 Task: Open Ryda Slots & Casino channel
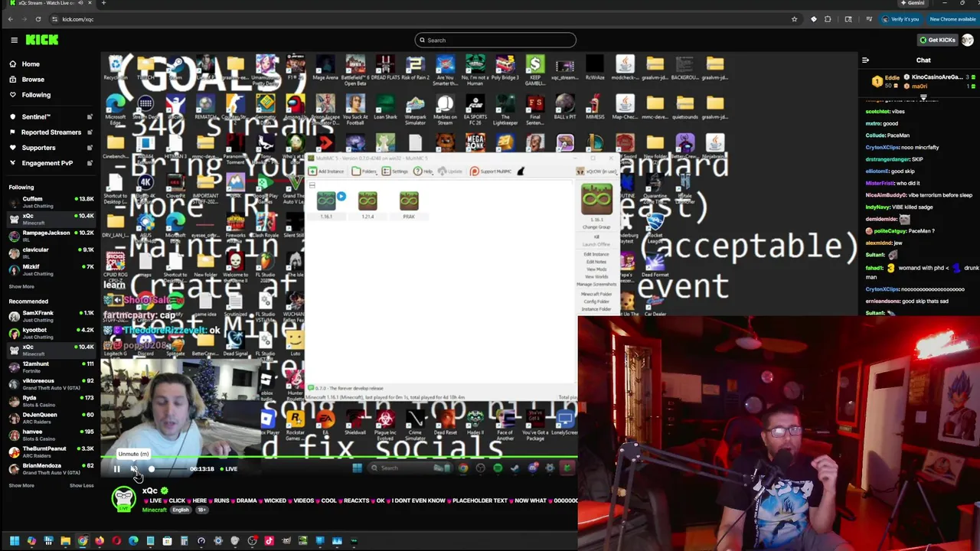click(51, 401)
